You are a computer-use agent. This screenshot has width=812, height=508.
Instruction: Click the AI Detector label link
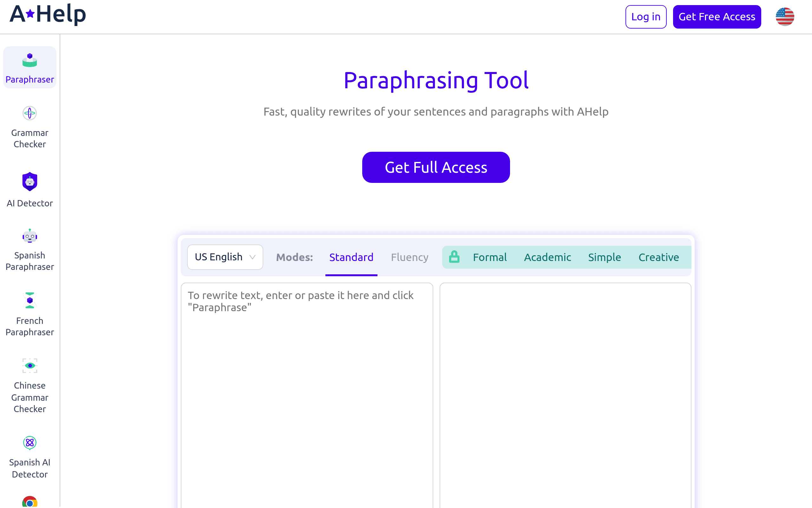(29, 203)
